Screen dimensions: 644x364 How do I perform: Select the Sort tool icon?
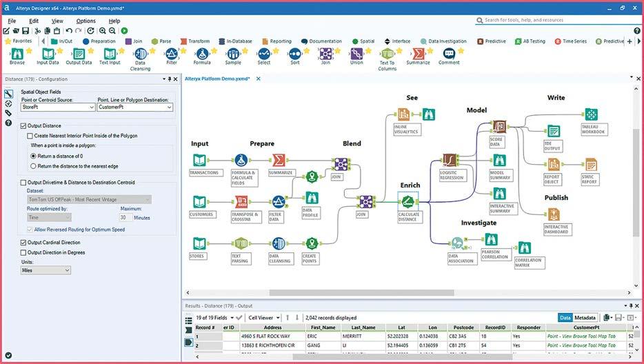pyautogui.click(x=295, y=53)
